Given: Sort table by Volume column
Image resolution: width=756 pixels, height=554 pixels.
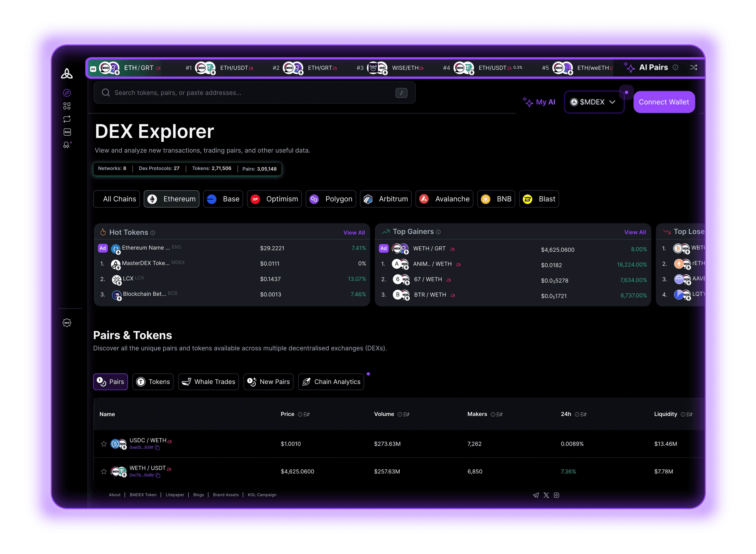Looking at the screenshot, I should [x=406, y=414].
